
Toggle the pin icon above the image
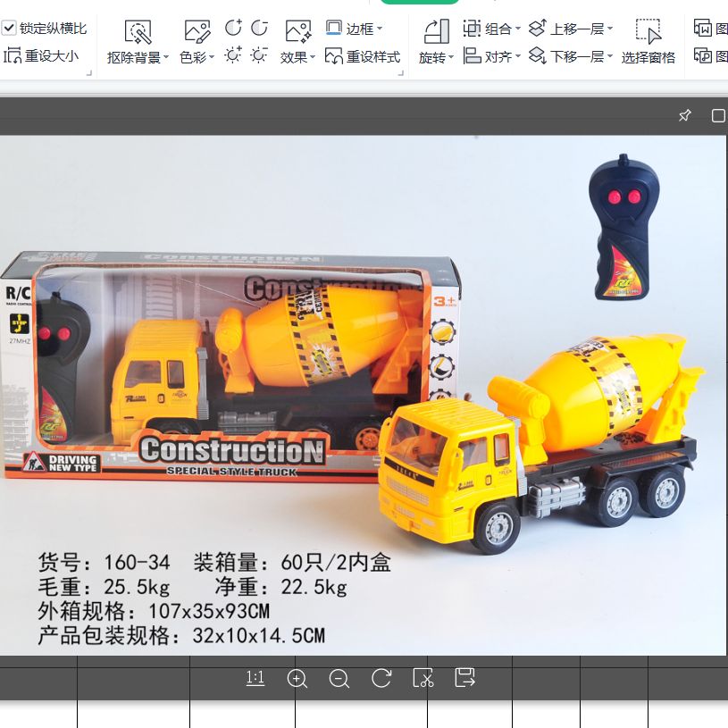click(684, 115)
